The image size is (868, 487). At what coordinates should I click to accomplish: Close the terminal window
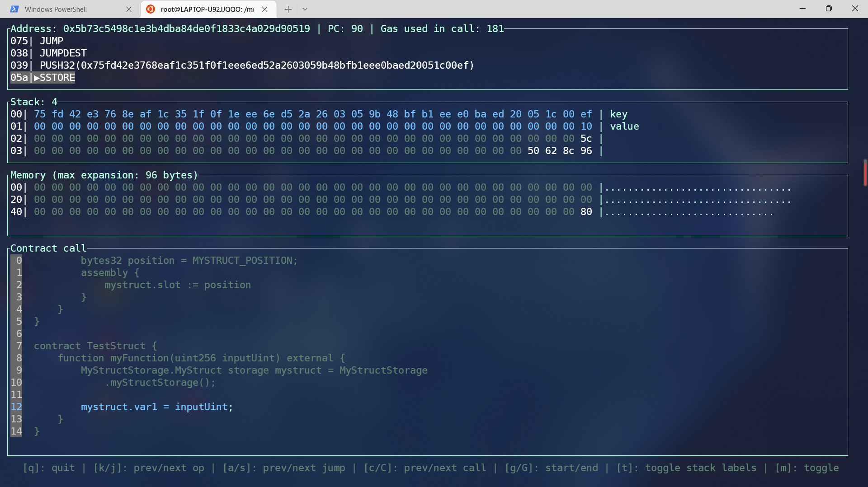tap(855, 9)
